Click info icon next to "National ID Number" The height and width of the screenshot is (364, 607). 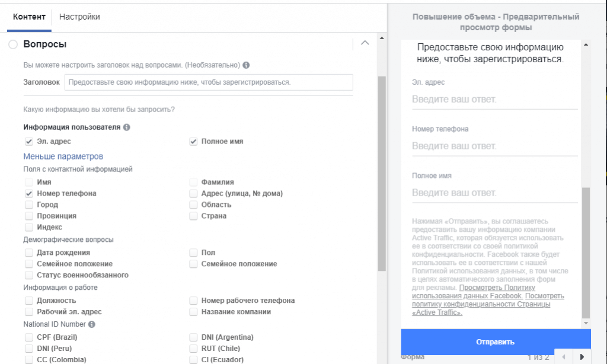point(92,324)
